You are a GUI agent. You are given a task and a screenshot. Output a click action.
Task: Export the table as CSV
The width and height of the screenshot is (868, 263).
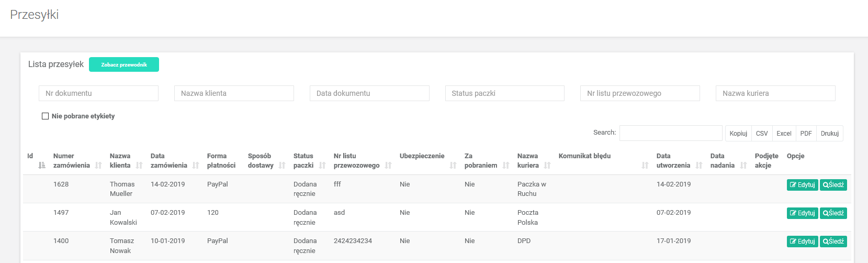(x=762, y=134)
